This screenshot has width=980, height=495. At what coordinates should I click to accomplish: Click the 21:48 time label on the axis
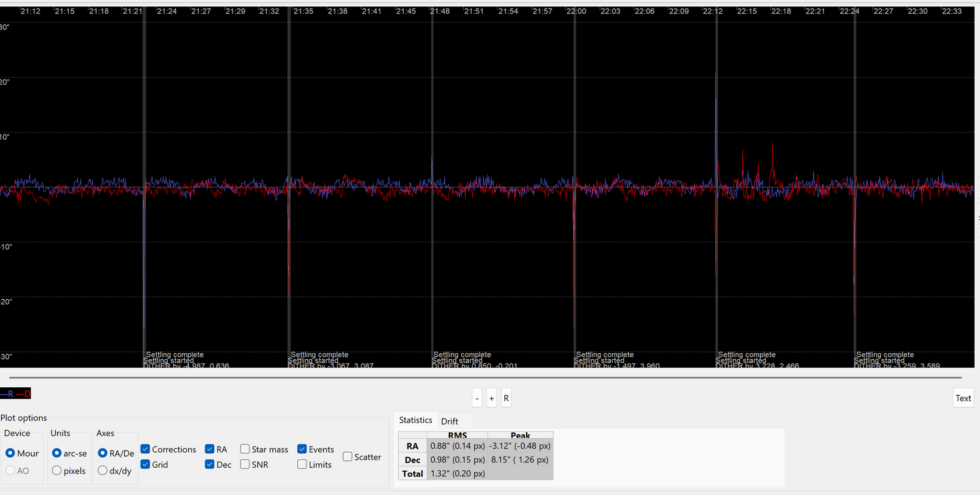click(x=440, y=11)
